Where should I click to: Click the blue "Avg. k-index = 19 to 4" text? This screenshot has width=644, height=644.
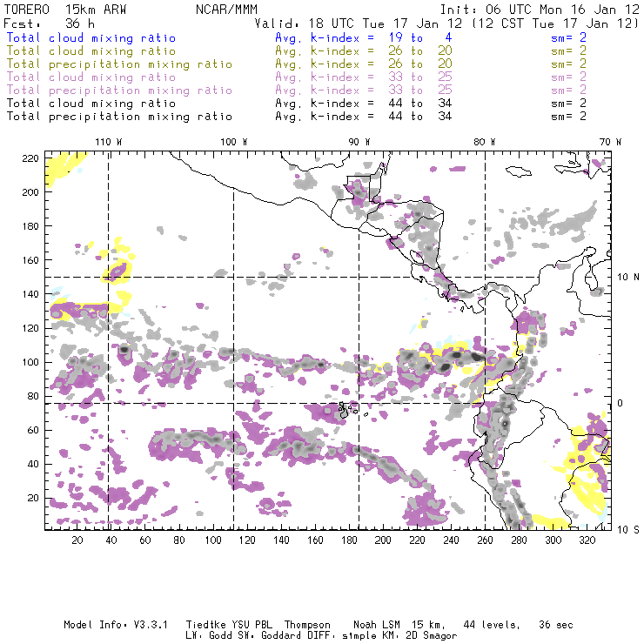364,37
